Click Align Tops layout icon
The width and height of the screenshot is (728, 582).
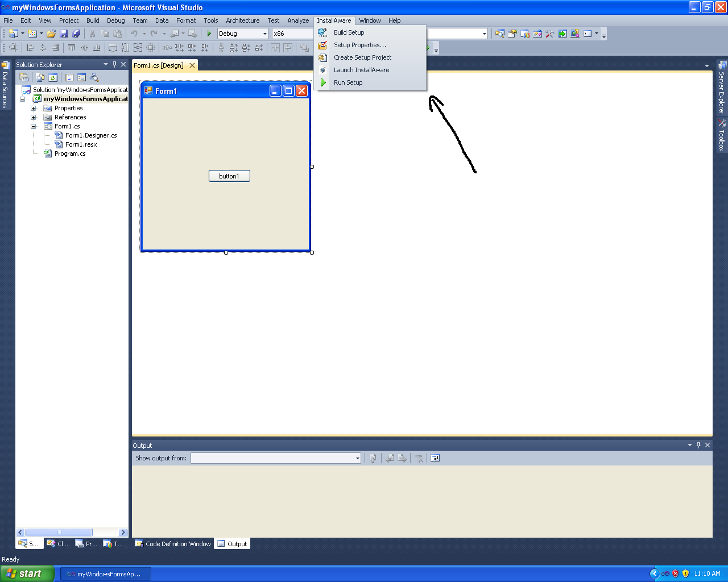72,48
